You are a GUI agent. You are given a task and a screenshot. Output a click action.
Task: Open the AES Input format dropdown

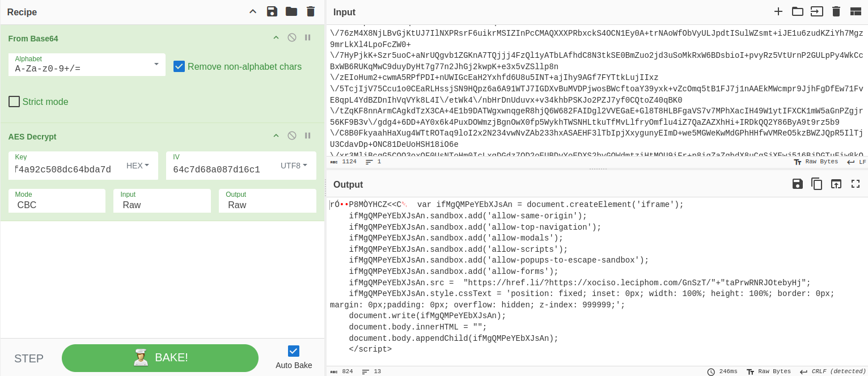[162, 201]
